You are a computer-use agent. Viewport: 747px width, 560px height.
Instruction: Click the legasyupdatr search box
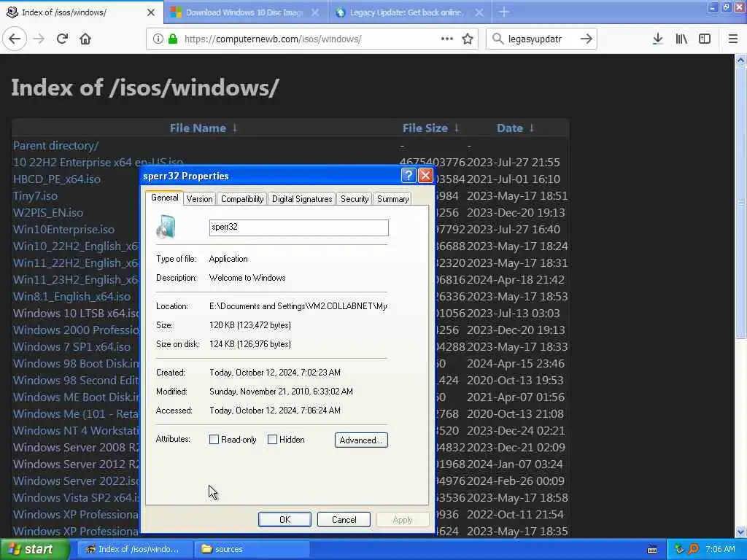(x=541, y=39)
